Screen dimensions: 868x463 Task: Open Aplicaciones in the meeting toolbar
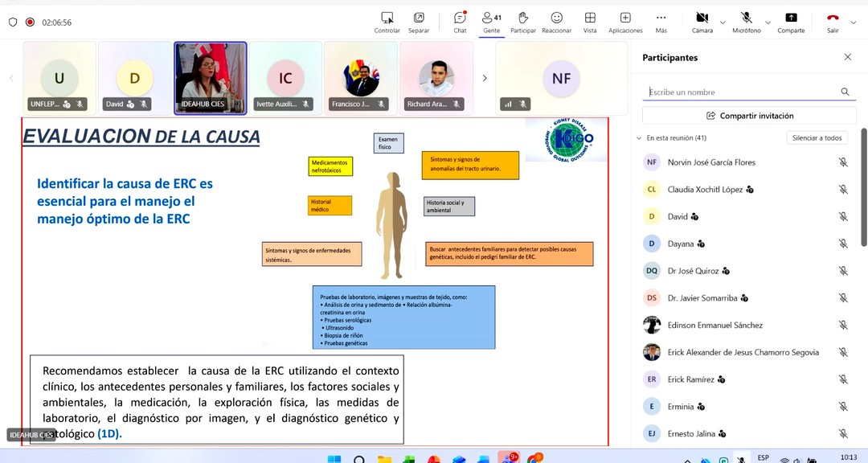coord(625,21)
